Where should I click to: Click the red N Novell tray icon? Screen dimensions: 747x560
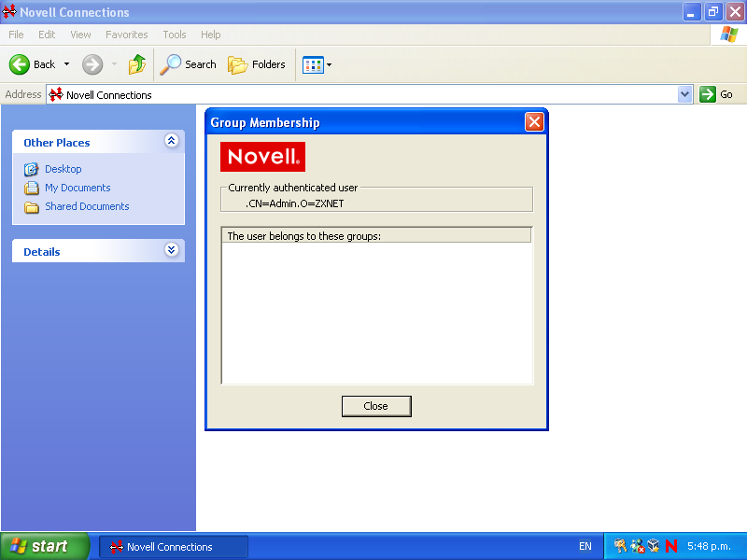(x=671, y=546)
